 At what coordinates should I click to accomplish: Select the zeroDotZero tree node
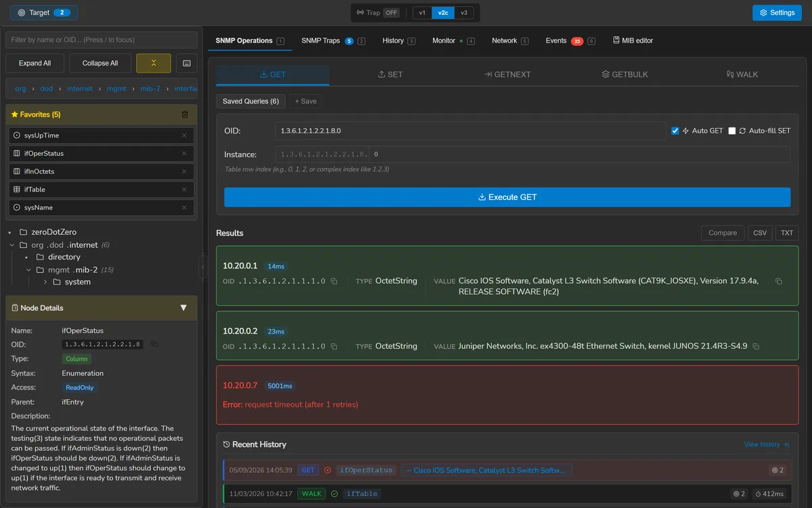pyautogui.click(x=53, y=232)
